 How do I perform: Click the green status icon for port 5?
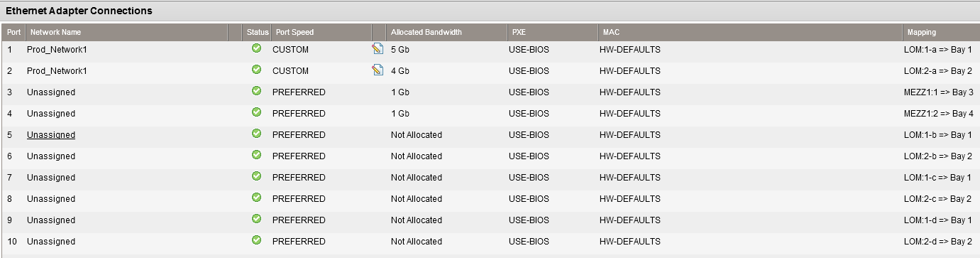[x=256, y=134]
